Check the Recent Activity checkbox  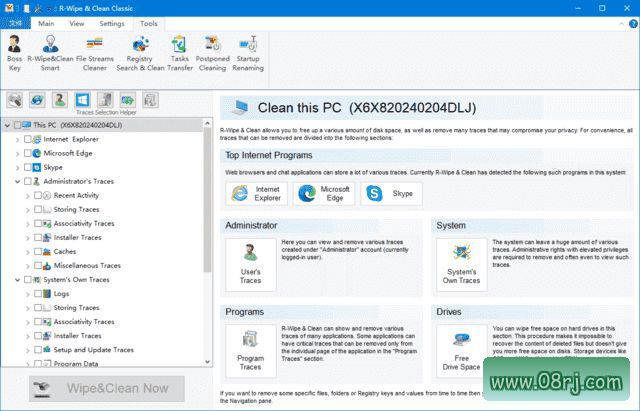click(38, 196)
